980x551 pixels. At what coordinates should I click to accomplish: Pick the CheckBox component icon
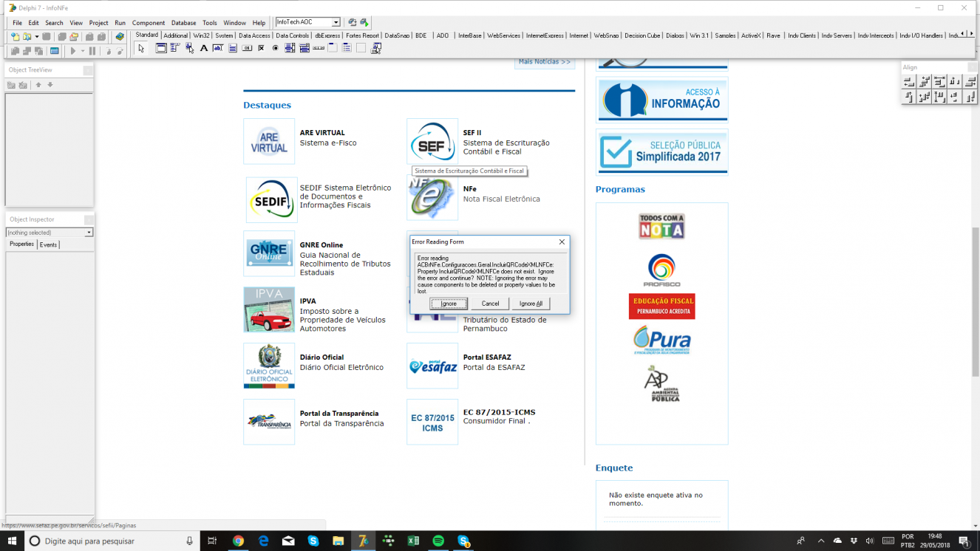pyautogui.click(x=261, y=49)
